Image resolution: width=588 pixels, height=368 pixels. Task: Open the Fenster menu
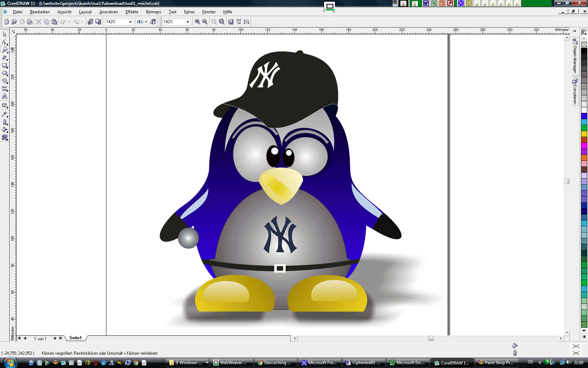209,12
